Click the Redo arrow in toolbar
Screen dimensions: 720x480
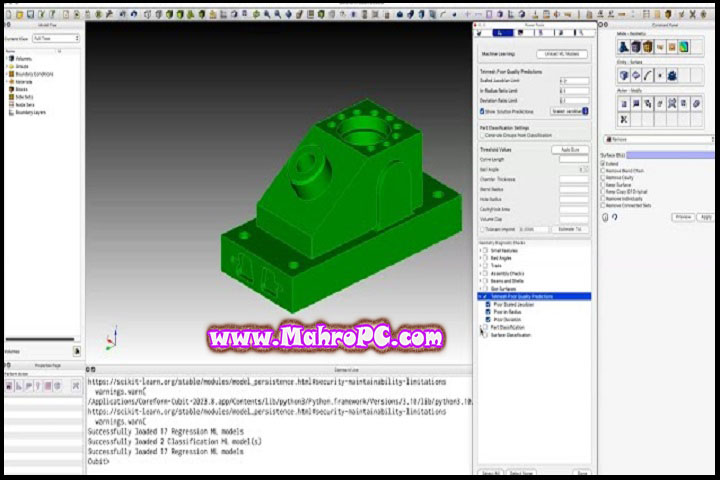pos(134,15)
